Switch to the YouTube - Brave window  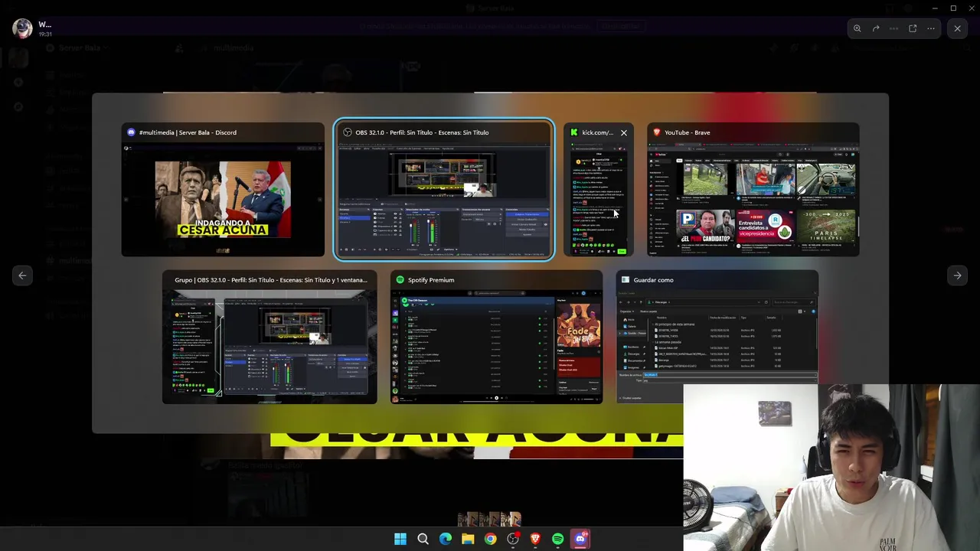(x=753, y=190)
